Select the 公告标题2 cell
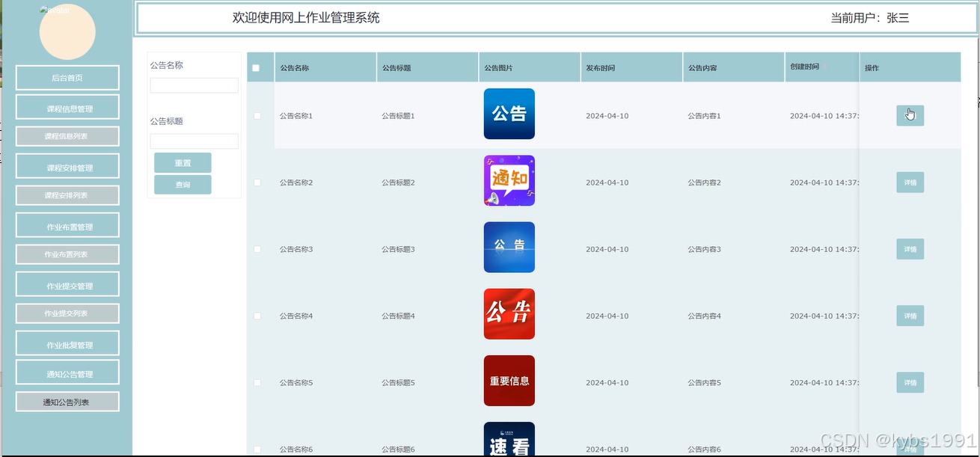The height and width of the screenshot is (457, 980). (398, 183)
